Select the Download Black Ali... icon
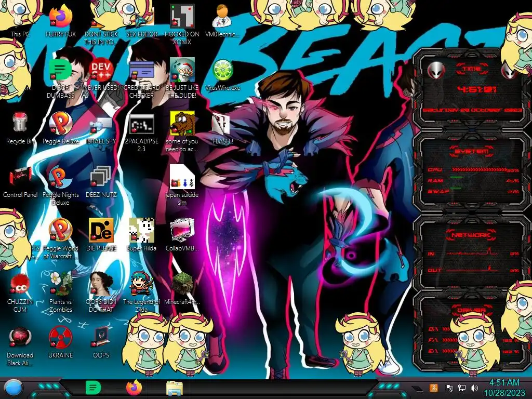The width and height of the screenshot is (532, 399). [x=20, y=346]
